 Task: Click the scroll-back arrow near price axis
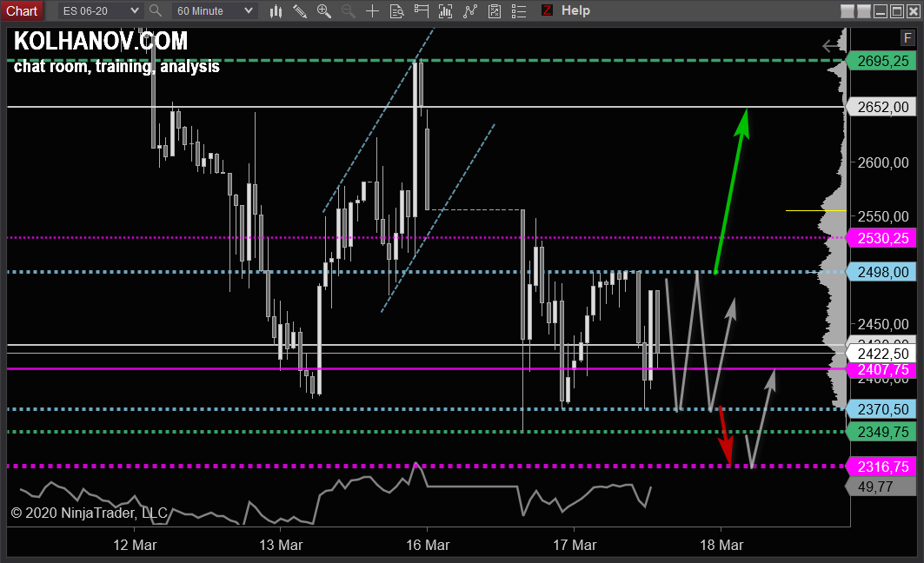coord(832,46)
